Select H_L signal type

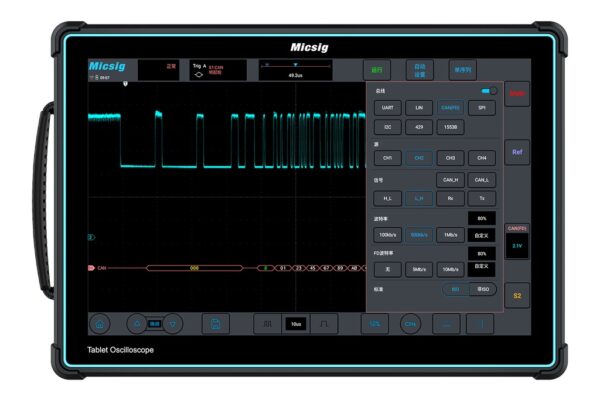click(388, 198)
